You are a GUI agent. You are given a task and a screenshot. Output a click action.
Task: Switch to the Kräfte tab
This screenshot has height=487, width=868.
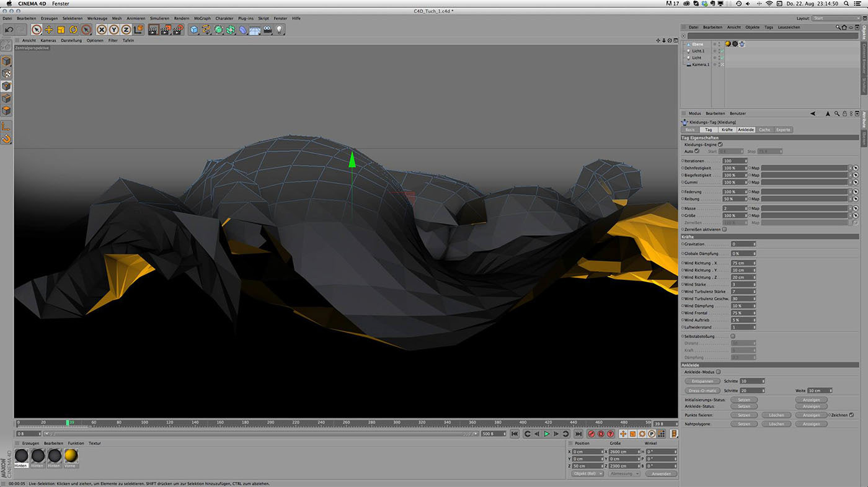pos(727,130)
